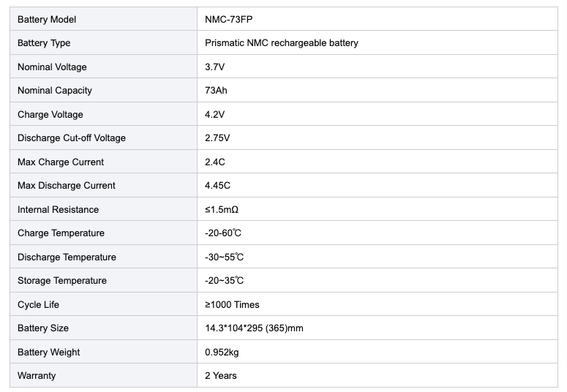The height and width of the screenshot is (392, 567).
Task: Select the 3.7V nominal voltage value
Action: (215, 67)
